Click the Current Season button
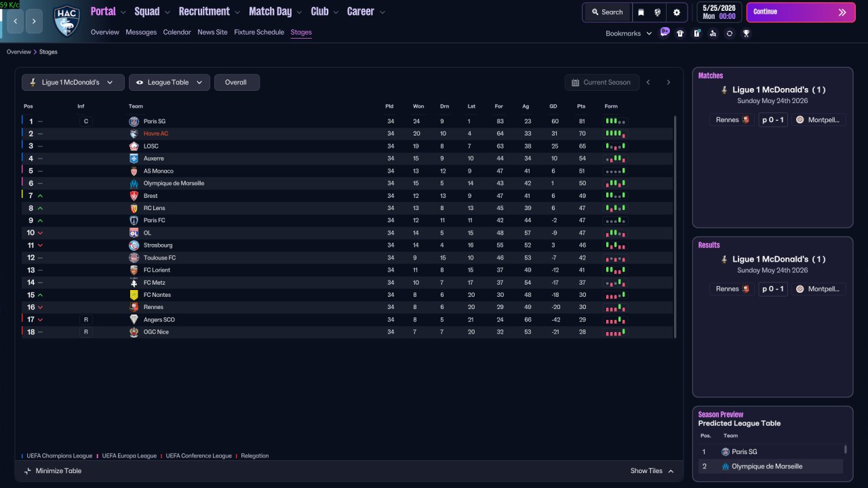This screenshot has width=868, height=488. click(602, 82)
